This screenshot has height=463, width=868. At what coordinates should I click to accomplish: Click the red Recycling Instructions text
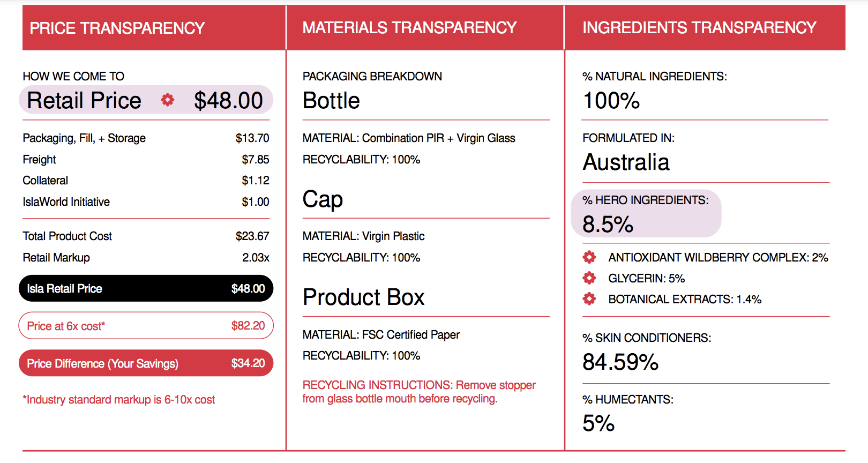(x=419, y=392)
